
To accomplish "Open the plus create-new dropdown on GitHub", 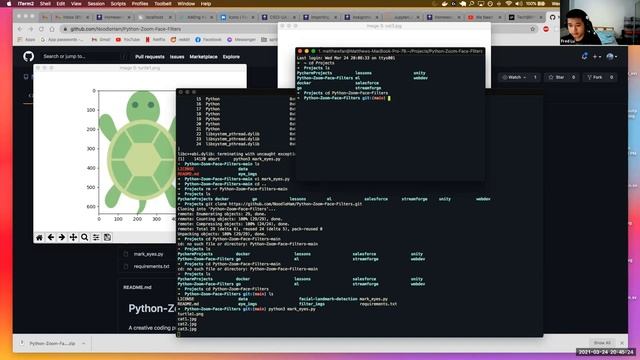I will coord(597,57).
